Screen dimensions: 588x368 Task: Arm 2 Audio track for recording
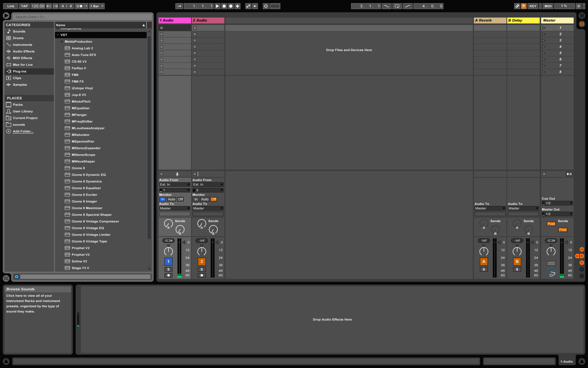point(202,275)
